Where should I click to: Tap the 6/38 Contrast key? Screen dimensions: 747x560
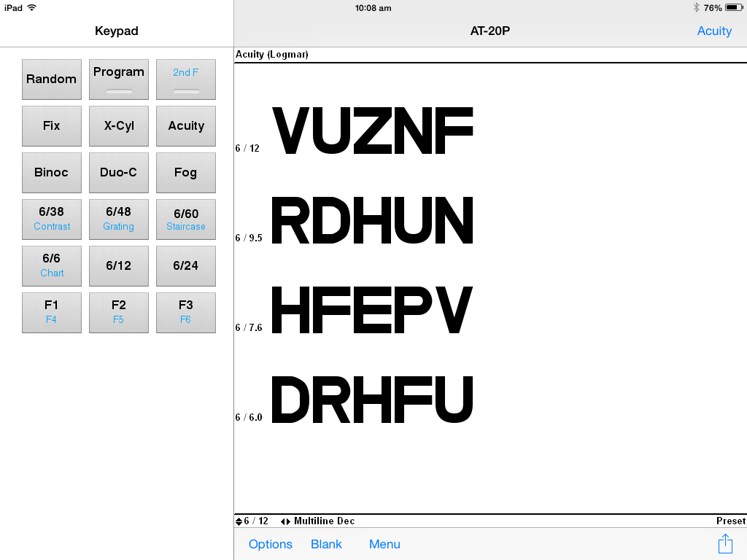point(52,219)
